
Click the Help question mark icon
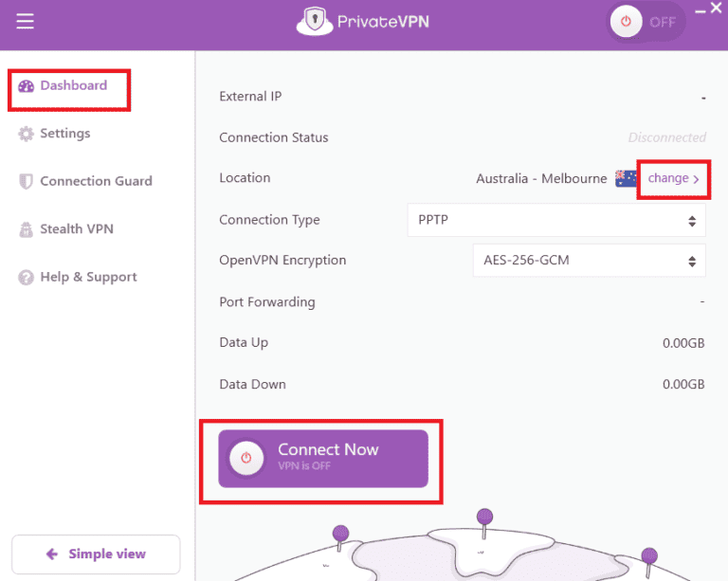click(26, 278)
